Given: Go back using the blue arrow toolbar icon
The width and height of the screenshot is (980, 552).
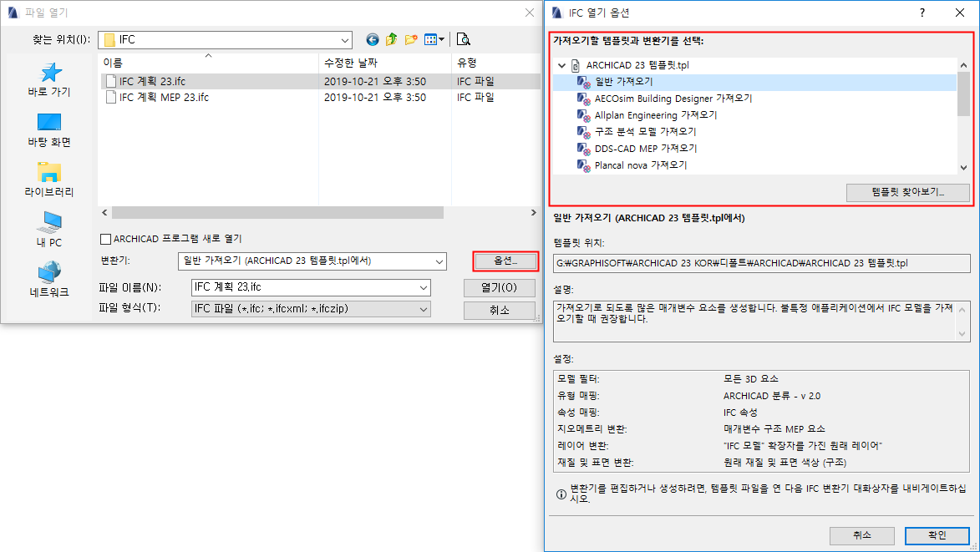Looking at the screenshot, I should point(373,40).
